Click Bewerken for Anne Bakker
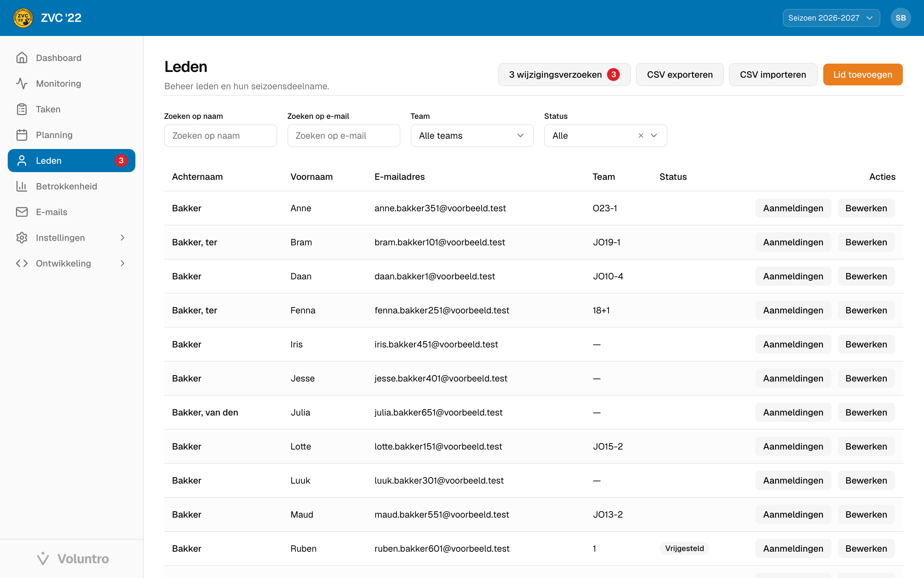 click(866, 208)
